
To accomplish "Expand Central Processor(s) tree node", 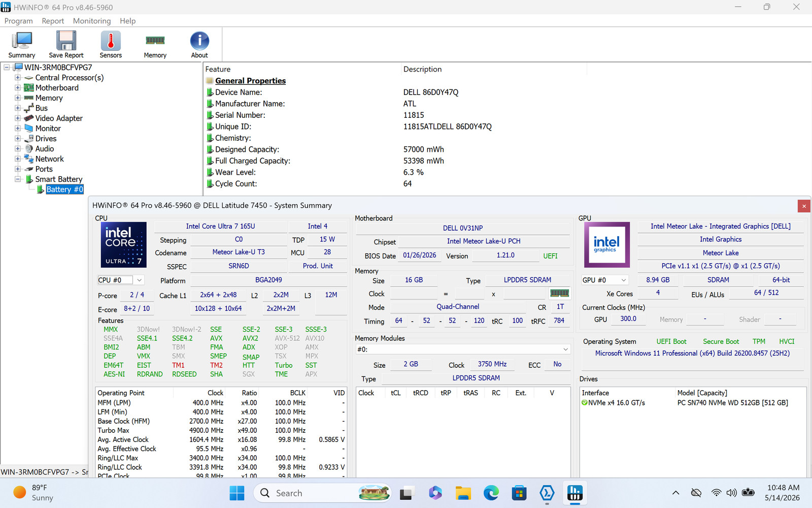I will click(18, 78).
